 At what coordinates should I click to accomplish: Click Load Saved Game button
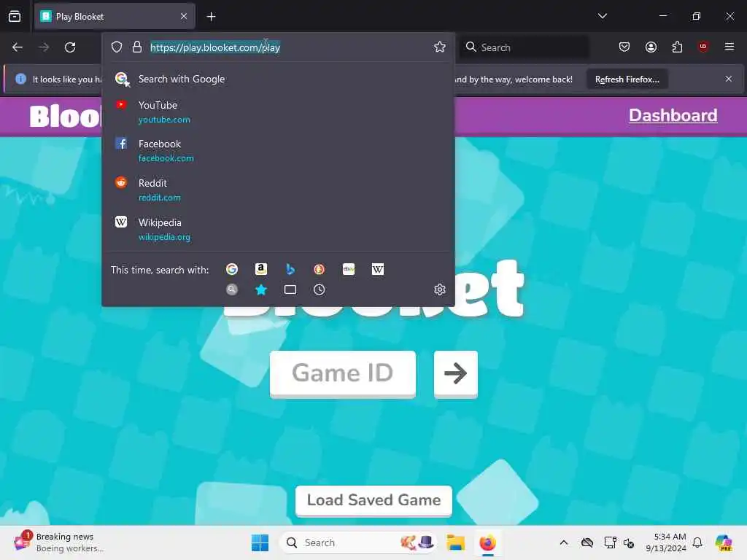pos(373,500)
